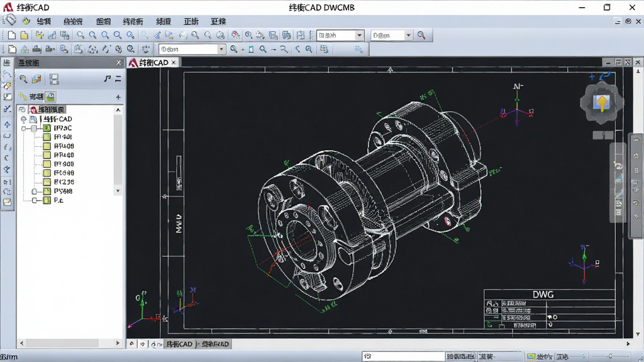Click the drawing area's scroll-down arrow

click(x=638, y=334)
